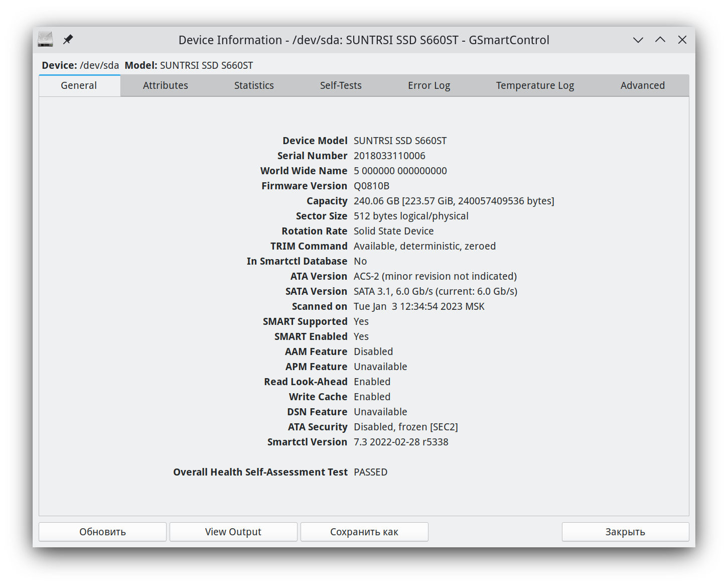Switch to the Attributes tab
Screen dimensions: 728x586
pyautogui.click(x=165, y=85)
